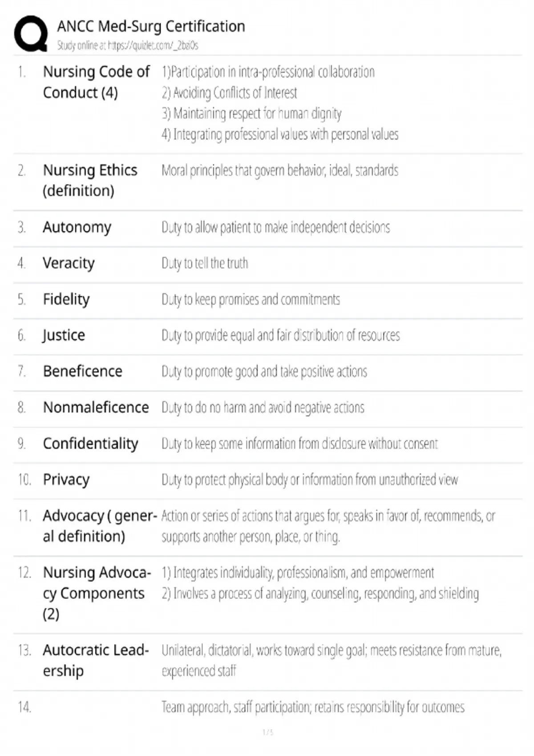Click the Justice term

64,335
